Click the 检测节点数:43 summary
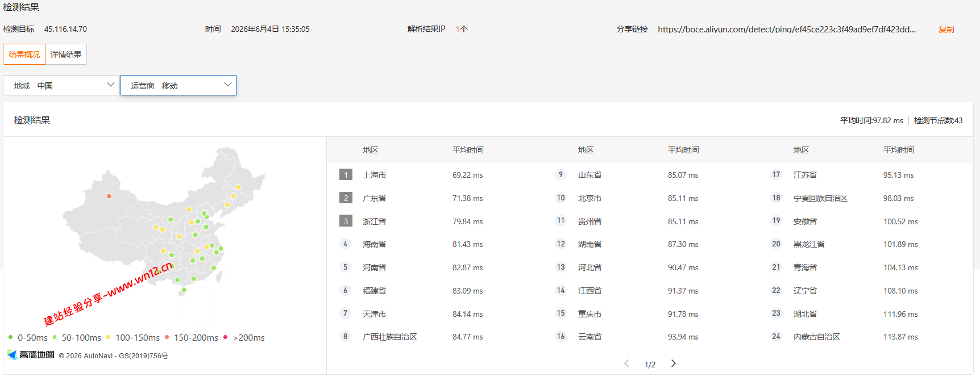Viewport: 980px width, 381px height. tap(939, 120)
